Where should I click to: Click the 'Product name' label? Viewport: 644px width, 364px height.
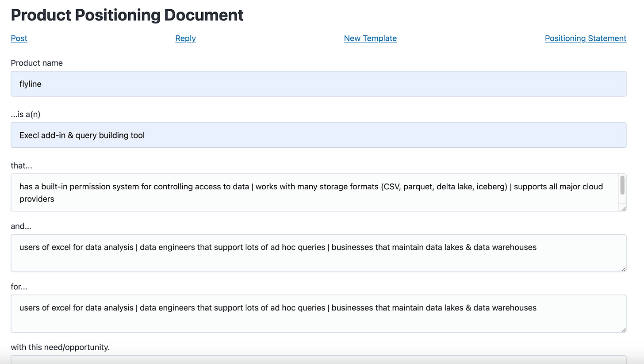[x=37, y=63]
